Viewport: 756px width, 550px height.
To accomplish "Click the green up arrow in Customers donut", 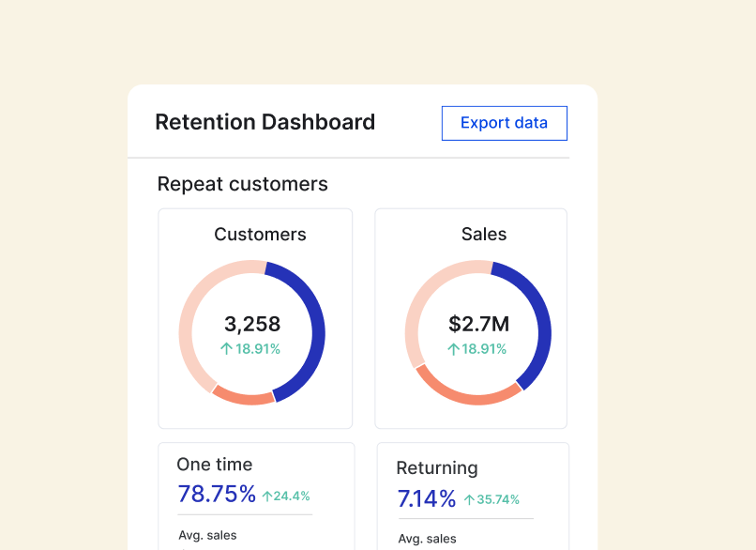I will coord(226,349).
